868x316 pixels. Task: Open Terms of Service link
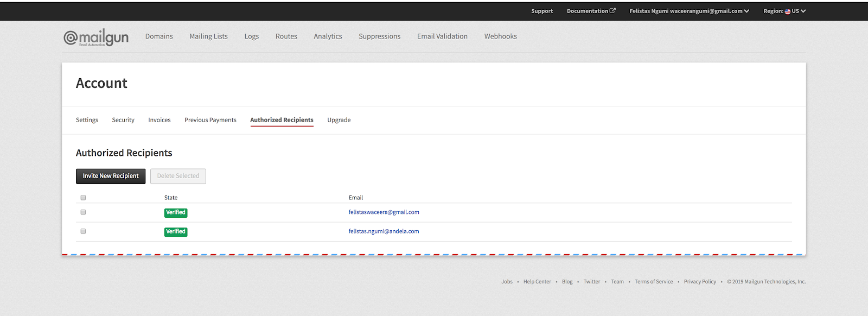pos(654,282)
